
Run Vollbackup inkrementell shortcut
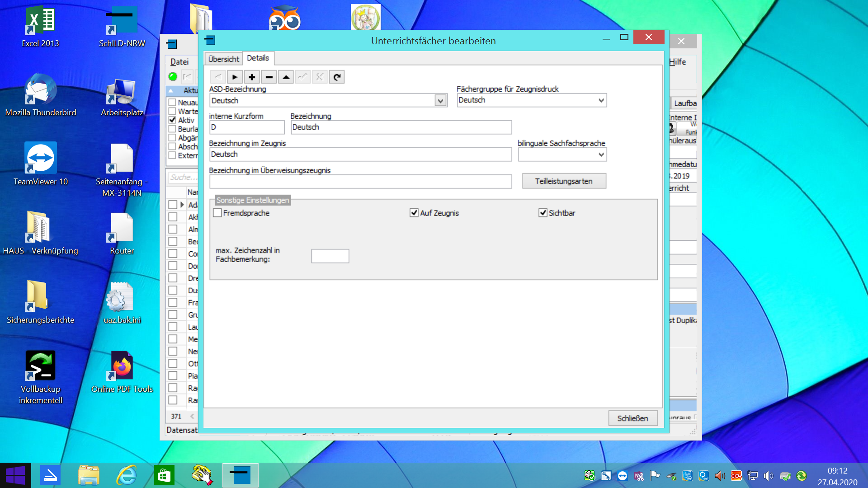tap(40, 377)
